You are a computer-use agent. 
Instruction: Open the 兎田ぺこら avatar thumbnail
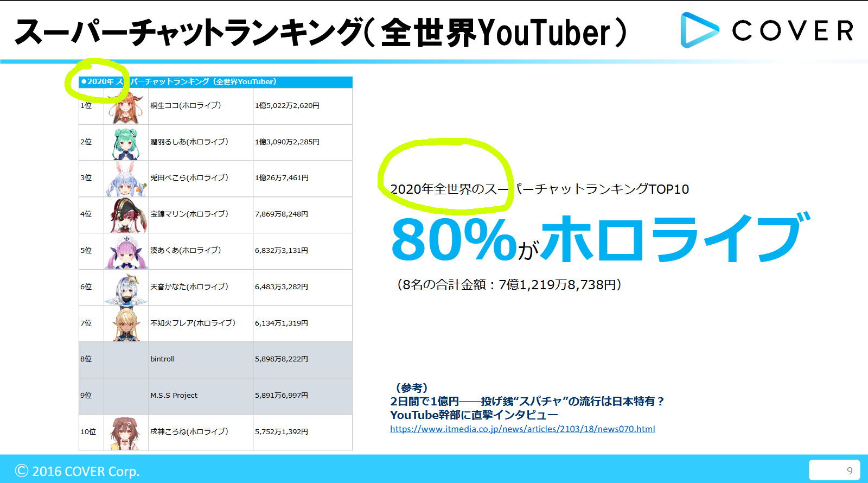pyautogui.click(x=127, y=179)
